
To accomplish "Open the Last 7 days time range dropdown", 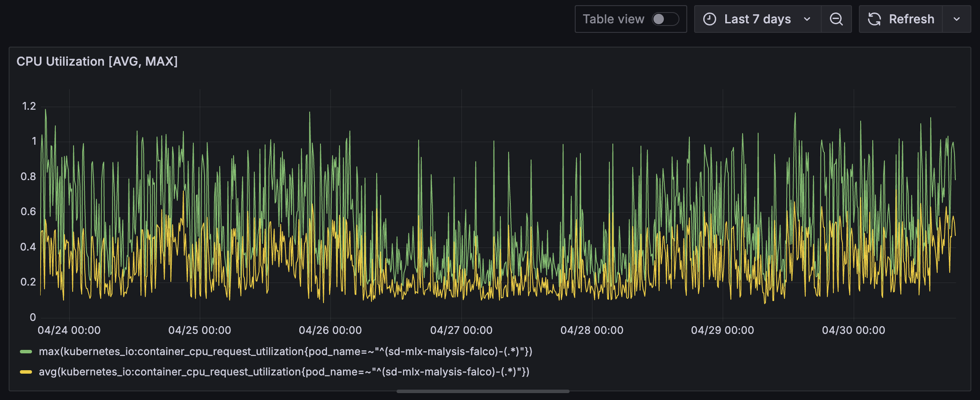I will (x=757, y=19).
